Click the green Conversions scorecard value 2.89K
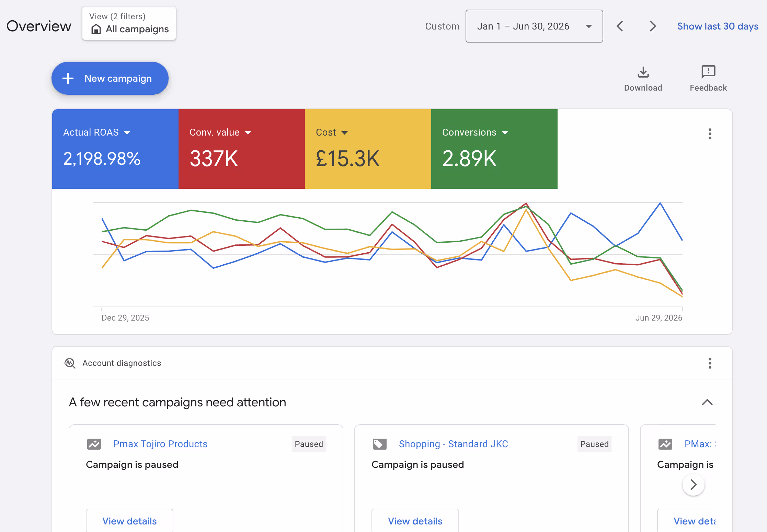 [469, 159]
